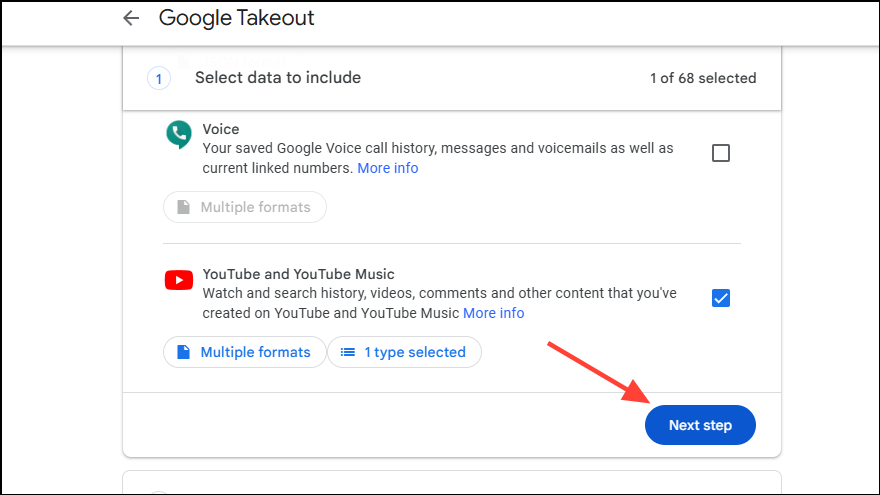The height and width of the screenshot is (495, 880).
Task: Open More info link for YouTube Music
Action: click(493, 313)
